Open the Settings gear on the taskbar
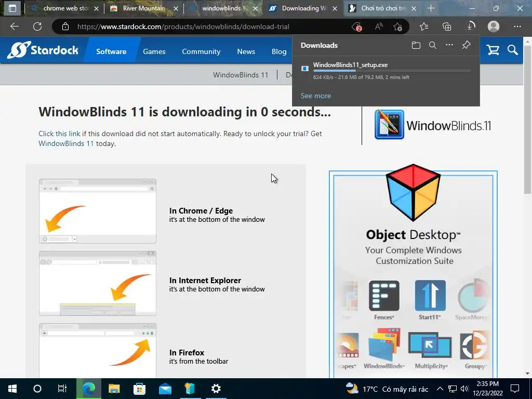The image size is (532, 399). (x=216, y=389)
